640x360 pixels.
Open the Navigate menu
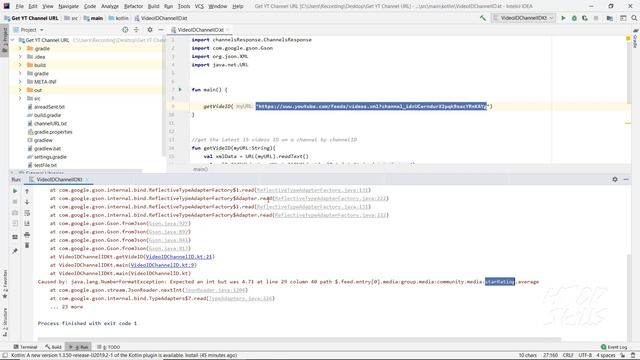[x=68, y=6]
